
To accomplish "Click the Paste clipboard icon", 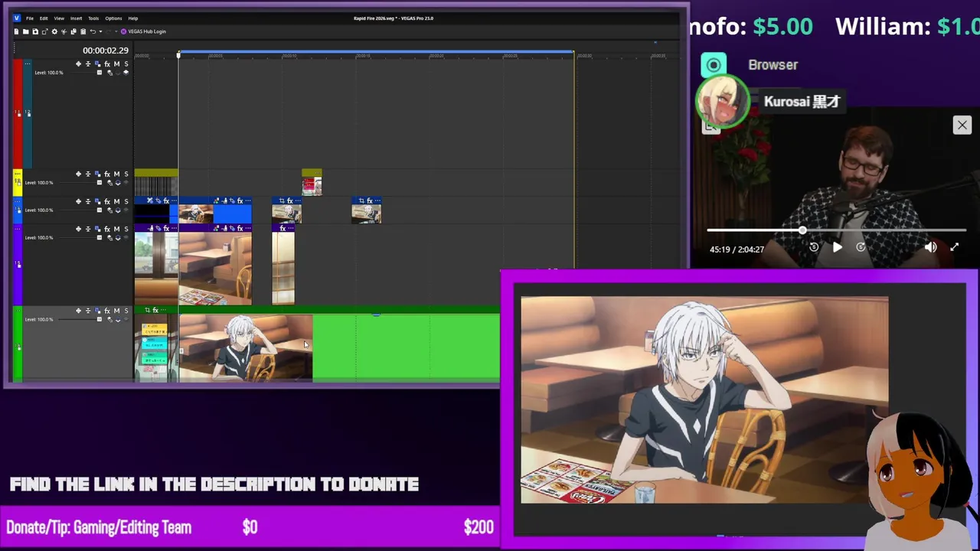I will (x=83, y=31).
